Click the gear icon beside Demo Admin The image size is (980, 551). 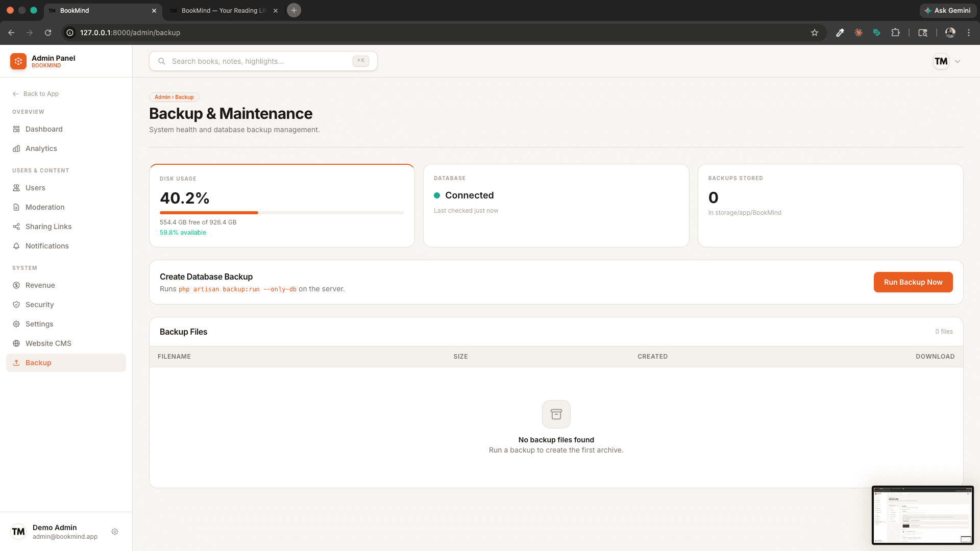click(115, 532)
